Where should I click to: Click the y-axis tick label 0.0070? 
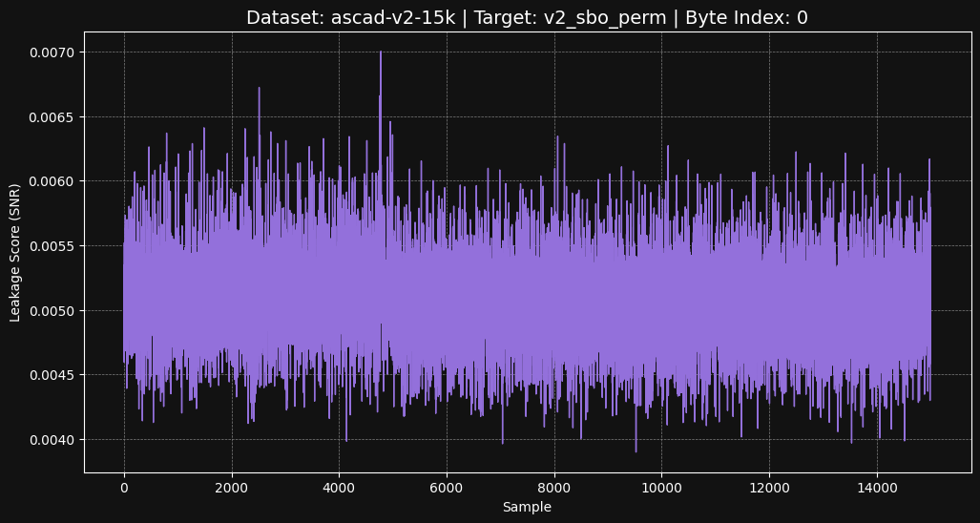(52, 52)
